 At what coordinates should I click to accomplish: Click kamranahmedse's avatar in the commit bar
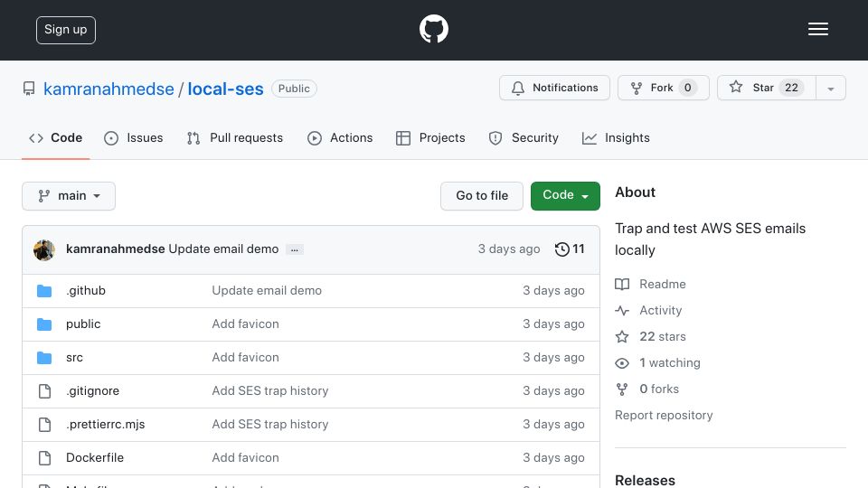tap(44, 250)
